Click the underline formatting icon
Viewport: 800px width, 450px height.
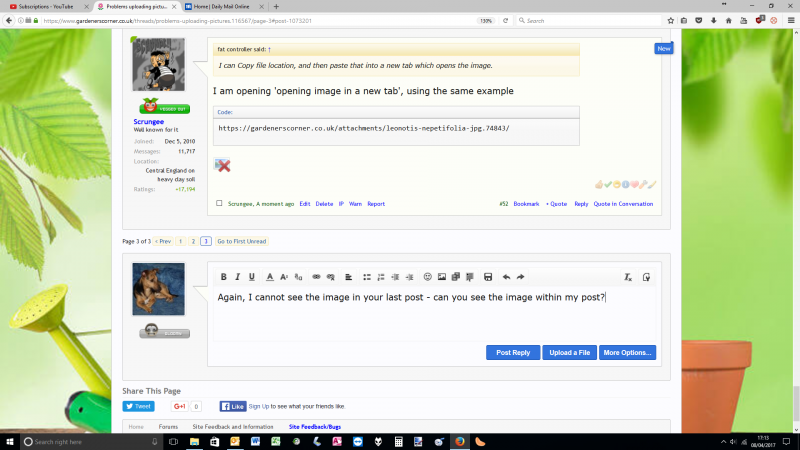tap(252, 277)
